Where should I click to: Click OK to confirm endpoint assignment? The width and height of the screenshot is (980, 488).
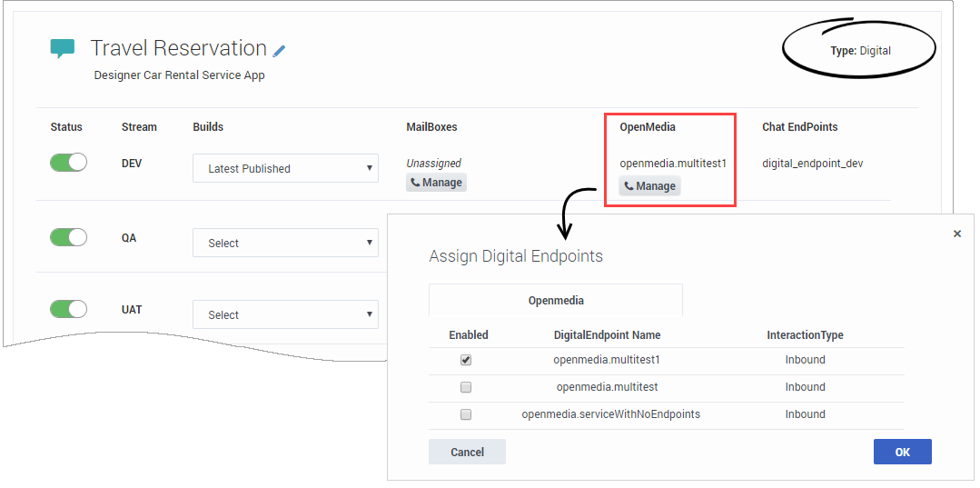point(902,452)
